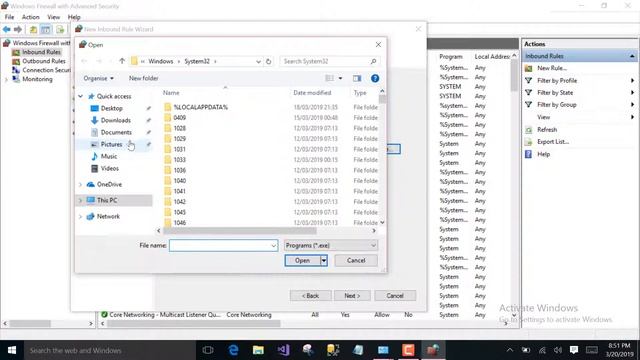This screenshot has width=640, height=360.
Task: Click the search magnifier in Open dialog
Action: 373,61
